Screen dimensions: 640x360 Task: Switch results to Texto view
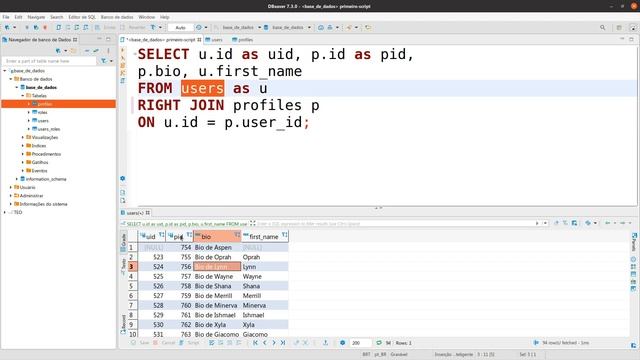123,266
